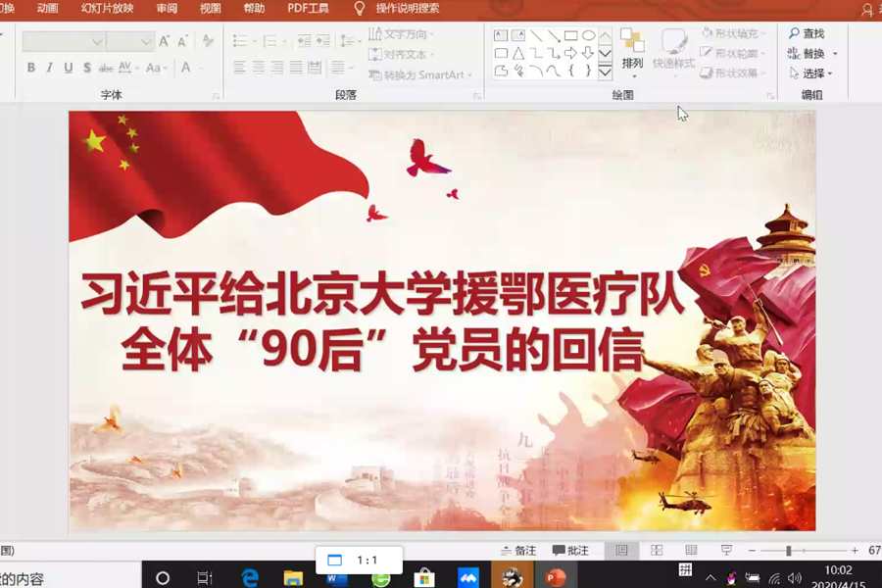This screenshot has width=882, height=588.
Task: Pick the rectangle shape in the gallery
Action: pos(570,35)
